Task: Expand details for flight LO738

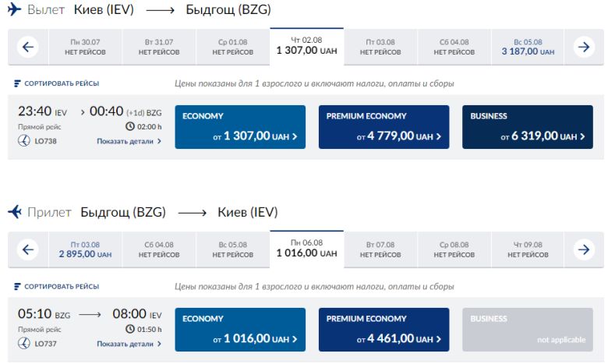Action: tap(129, 141)
